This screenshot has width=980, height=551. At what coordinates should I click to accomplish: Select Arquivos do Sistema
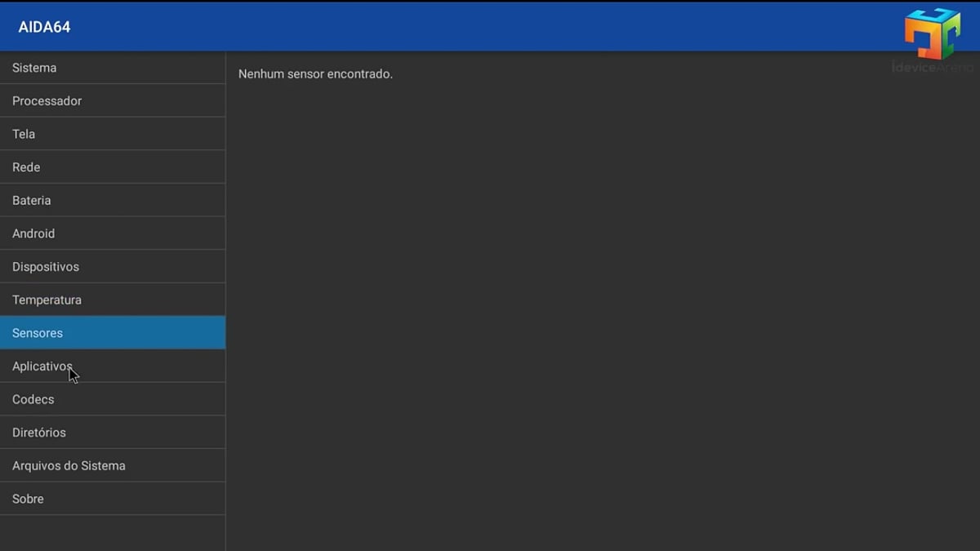tap(113, 465)
